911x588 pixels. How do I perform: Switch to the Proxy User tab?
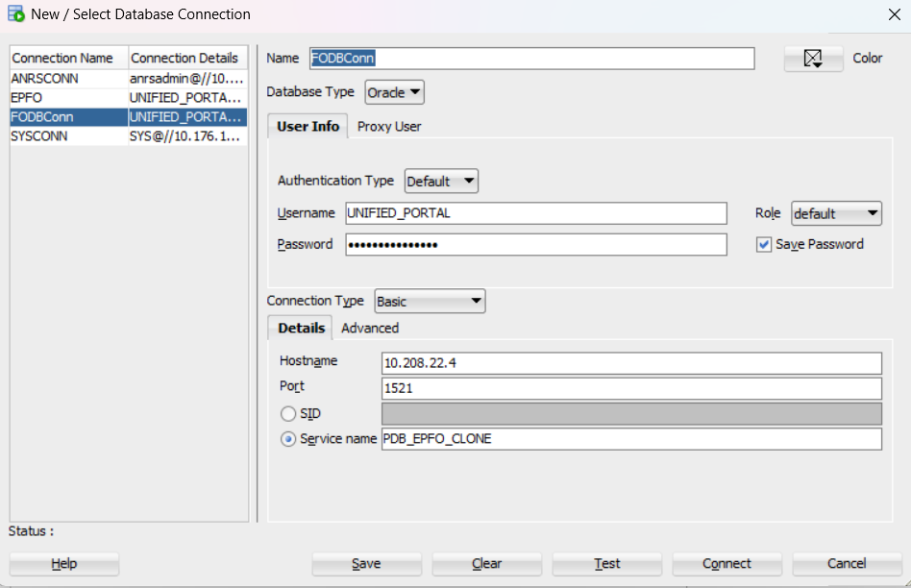pyautogui.click(x=388, y=126)
